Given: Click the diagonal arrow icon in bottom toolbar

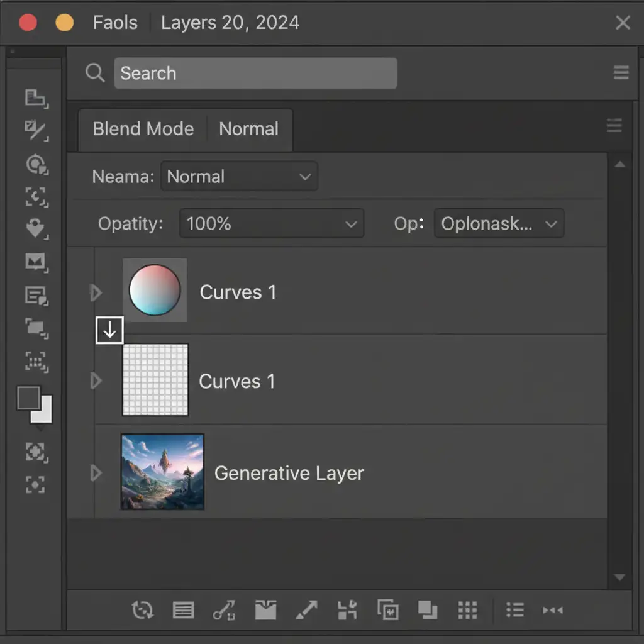Looking at the screenshot, I should 306,609.
